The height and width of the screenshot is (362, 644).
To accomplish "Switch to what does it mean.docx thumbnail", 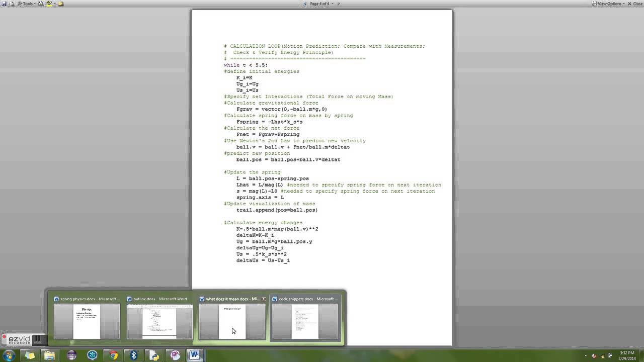I will pyautogui.click(x=232, y=318).
